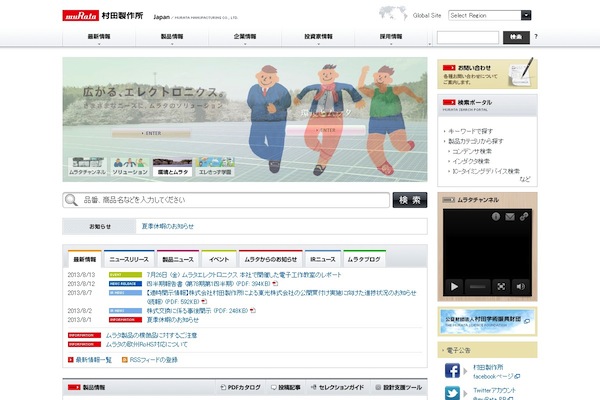Viewport: 600px width, 400px height.
Task: Toggle fullscreen on the video player
Action: (x=501, y=286)
